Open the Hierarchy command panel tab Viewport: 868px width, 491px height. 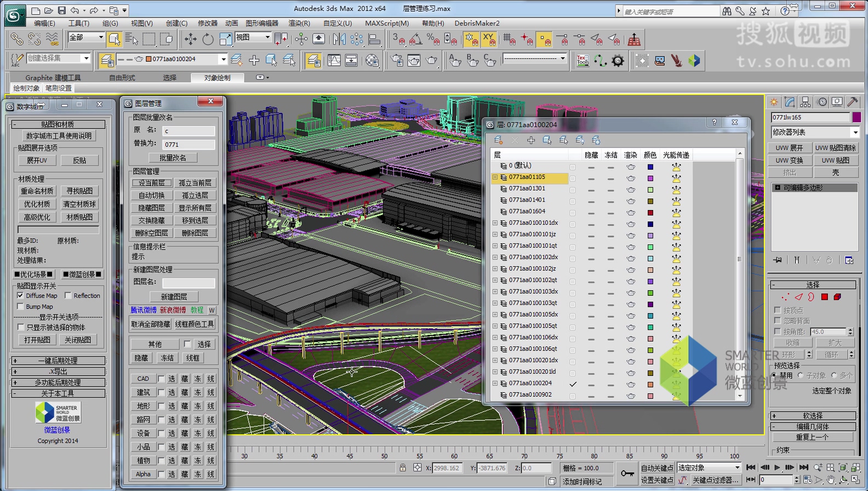pos(805,102)
